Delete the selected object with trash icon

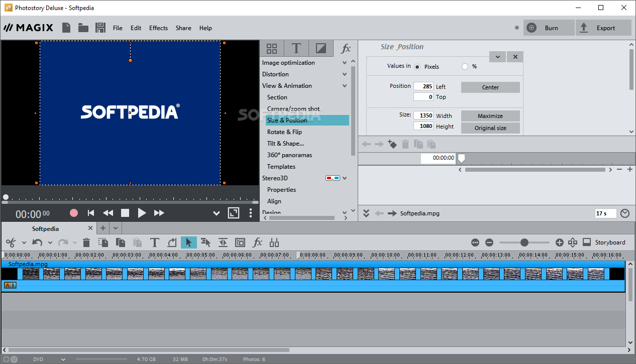click(86, 242)
